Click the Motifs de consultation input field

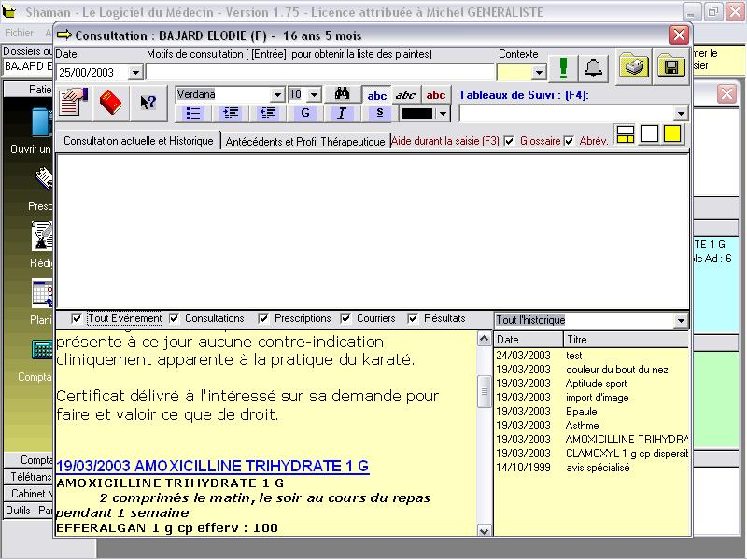[x=320, y=73]
